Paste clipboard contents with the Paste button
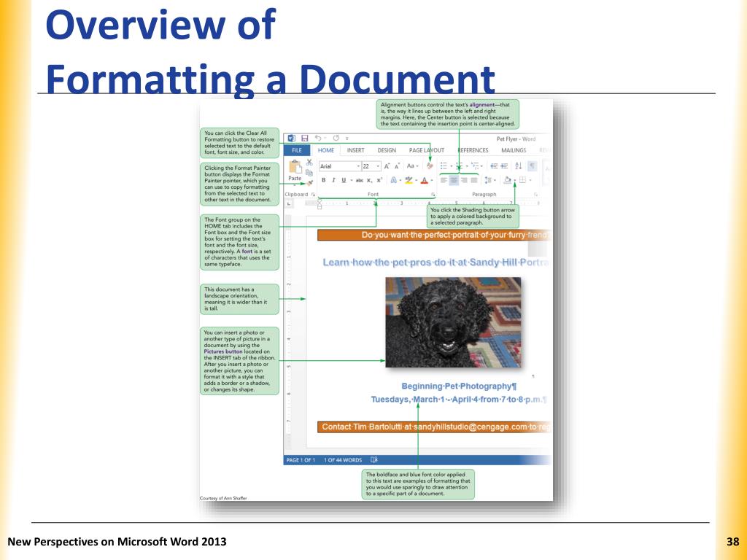This screenshot has height=560, width=747. click(x=295, y=171)
